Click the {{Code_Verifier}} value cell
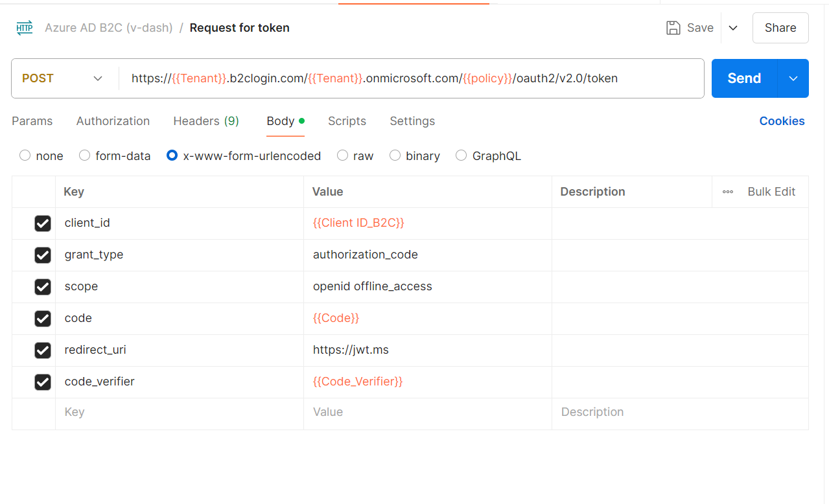829x504 pixels. point(428,382)
